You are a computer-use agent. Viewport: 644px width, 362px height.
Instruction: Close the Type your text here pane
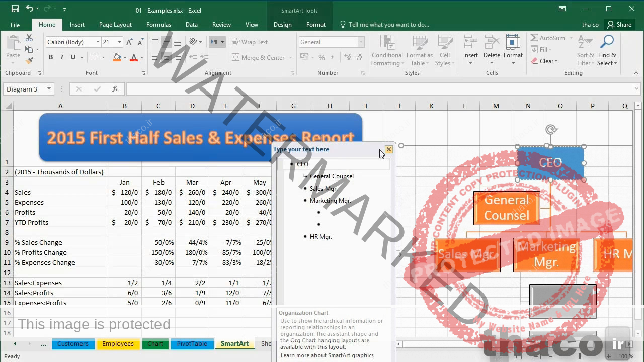click(x=388, y=149)
